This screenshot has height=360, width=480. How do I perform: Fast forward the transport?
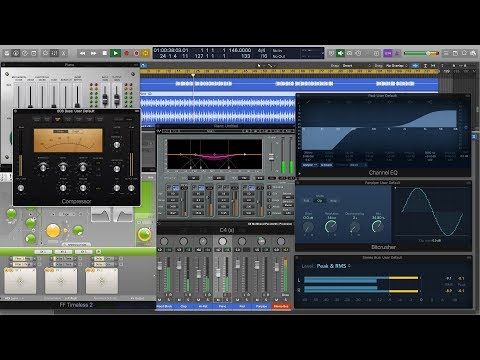point(94,53)
